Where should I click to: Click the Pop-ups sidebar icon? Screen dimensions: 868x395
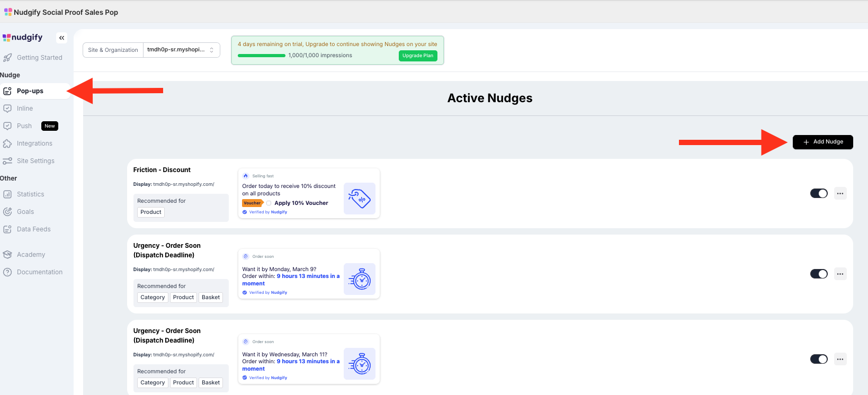point(7,91)
